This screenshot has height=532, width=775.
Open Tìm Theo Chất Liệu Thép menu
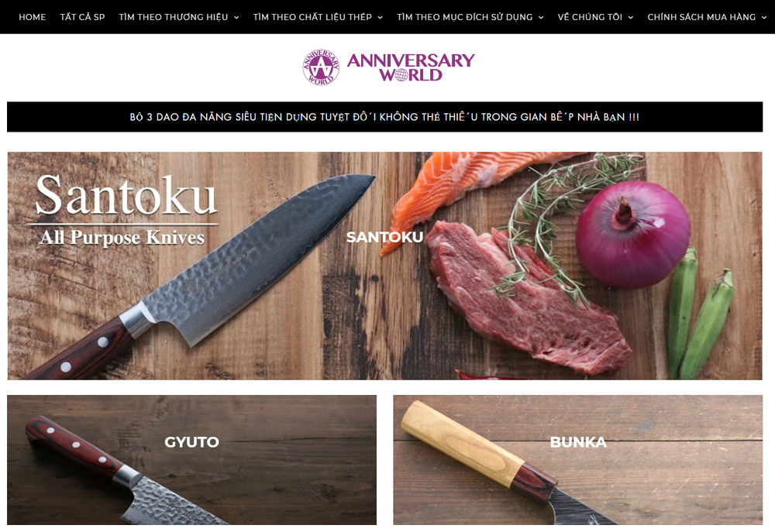coord(312,17)
